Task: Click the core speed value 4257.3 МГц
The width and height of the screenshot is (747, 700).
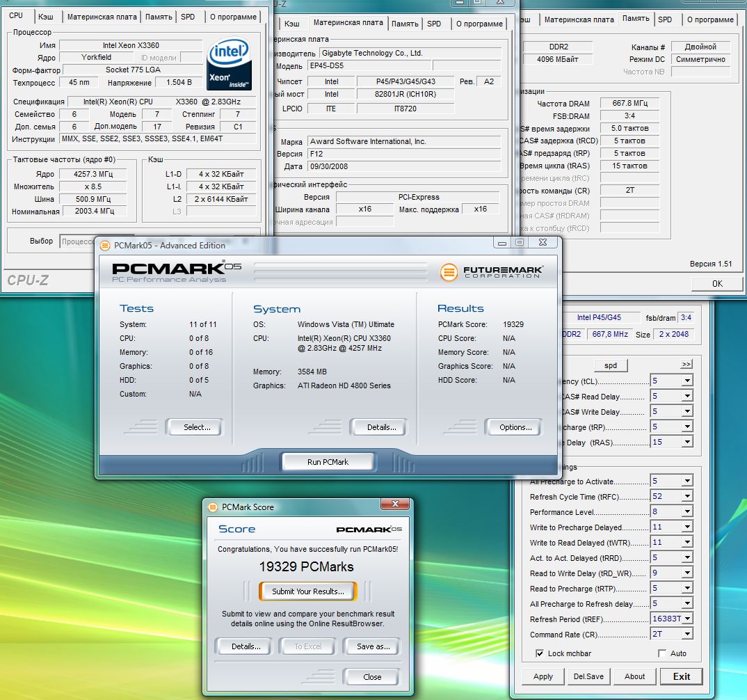Action: (x=93, y=174)
